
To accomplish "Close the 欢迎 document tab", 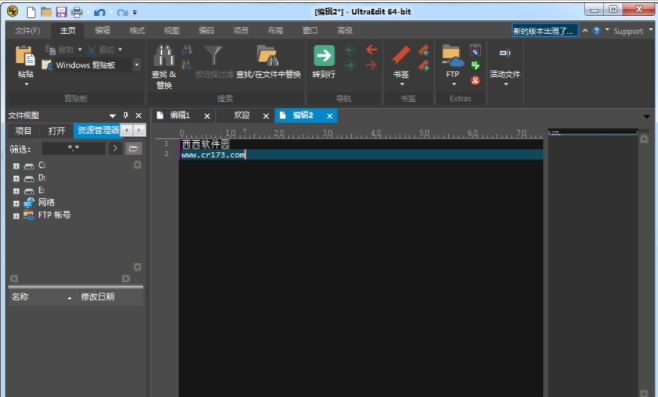I will (266, 116).
